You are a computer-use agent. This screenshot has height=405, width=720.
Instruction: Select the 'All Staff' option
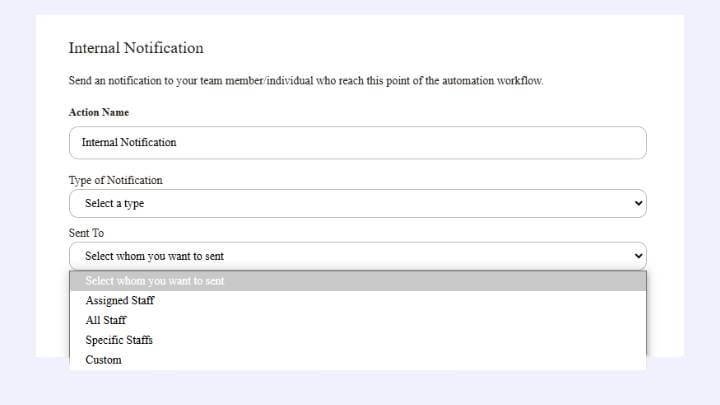pos(106,320)
